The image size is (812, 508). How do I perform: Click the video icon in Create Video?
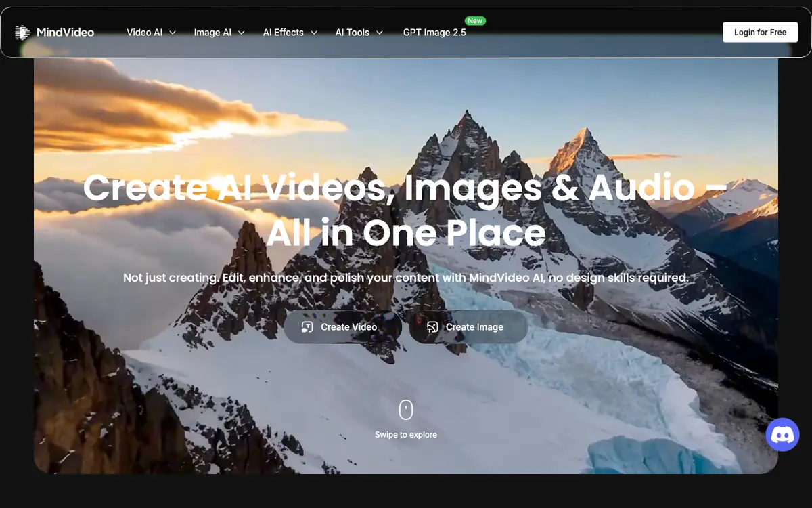point(307,327)
